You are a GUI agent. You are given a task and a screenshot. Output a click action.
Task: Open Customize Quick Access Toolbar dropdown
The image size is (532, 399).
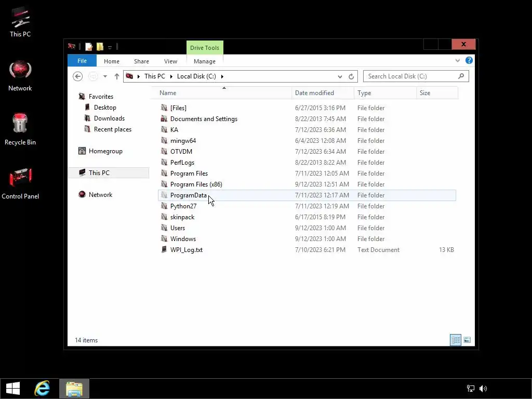[x=110, y=47]
